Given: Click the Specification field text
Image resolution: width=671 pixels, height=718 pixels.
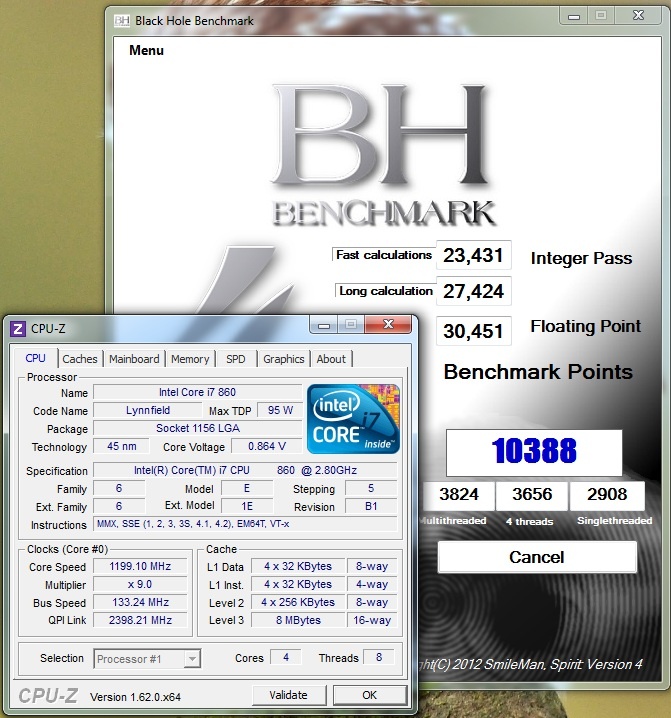Looking at the screenshot, I should 245,470.
